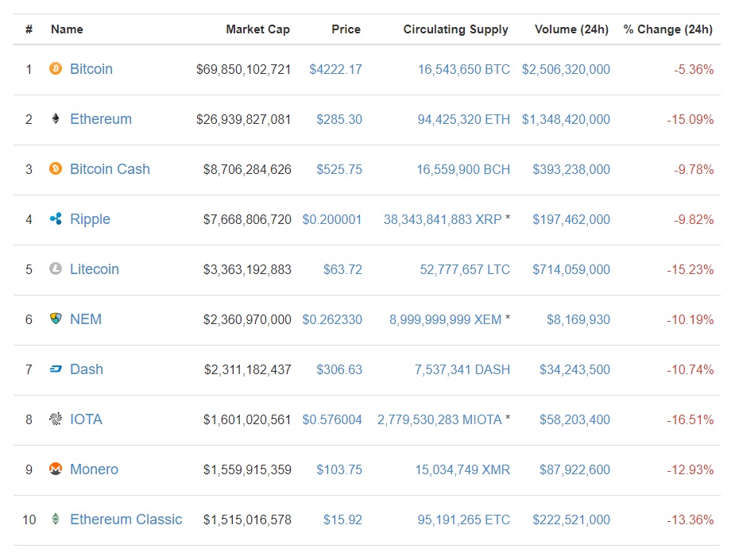Click Ethereum volume $1,348,420,000
This screenshot has height=560, width=735.
tap(567, 119)
